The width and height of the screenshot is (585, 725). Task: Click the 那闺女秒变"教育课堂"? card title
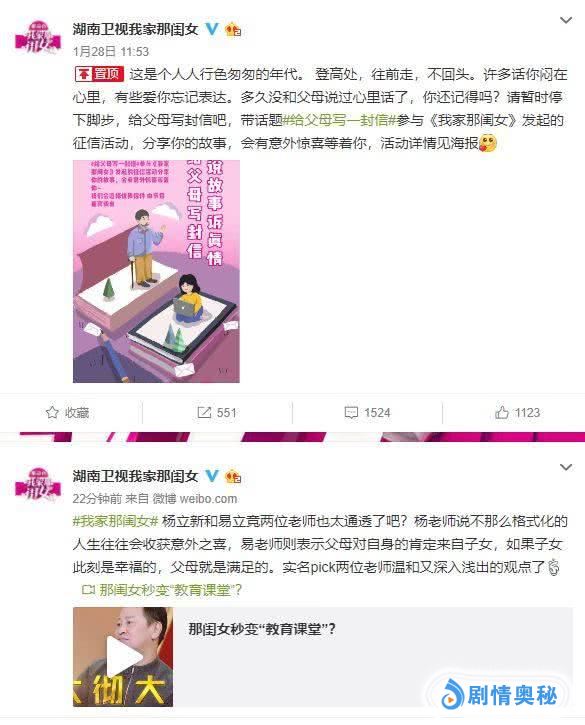262,629
